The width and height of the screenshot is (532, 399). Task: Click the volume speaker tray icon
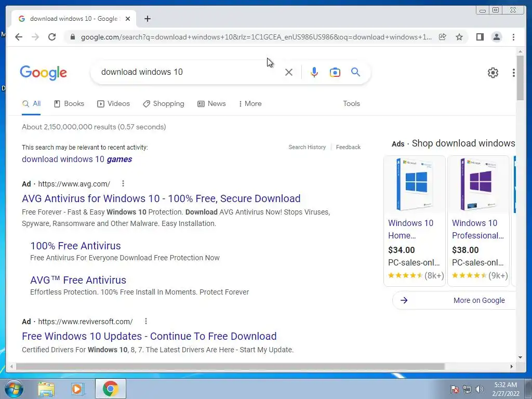480,389
